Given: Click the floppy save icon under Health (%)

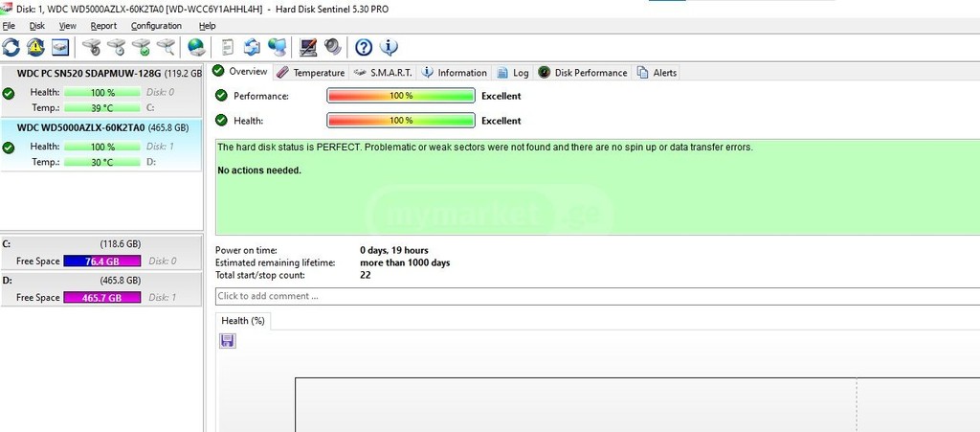Looking at the screenshot, I should (x=228, y=341).
